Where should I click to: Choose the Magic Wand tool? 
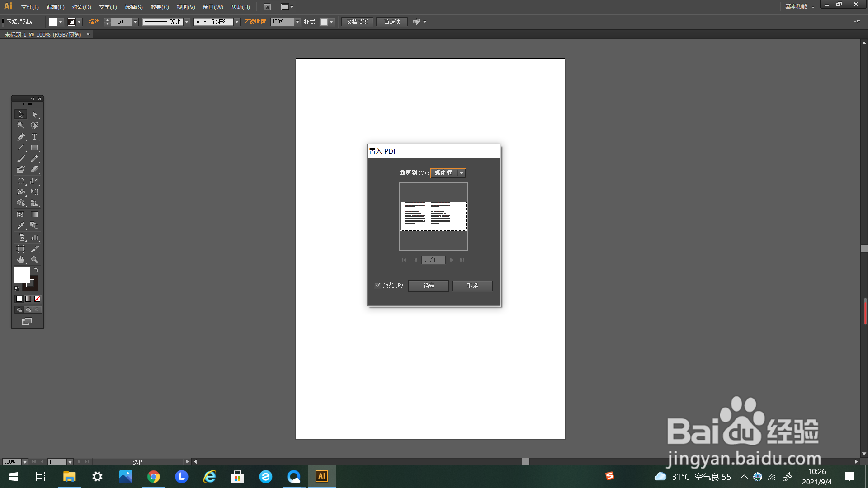click(21, 126)
